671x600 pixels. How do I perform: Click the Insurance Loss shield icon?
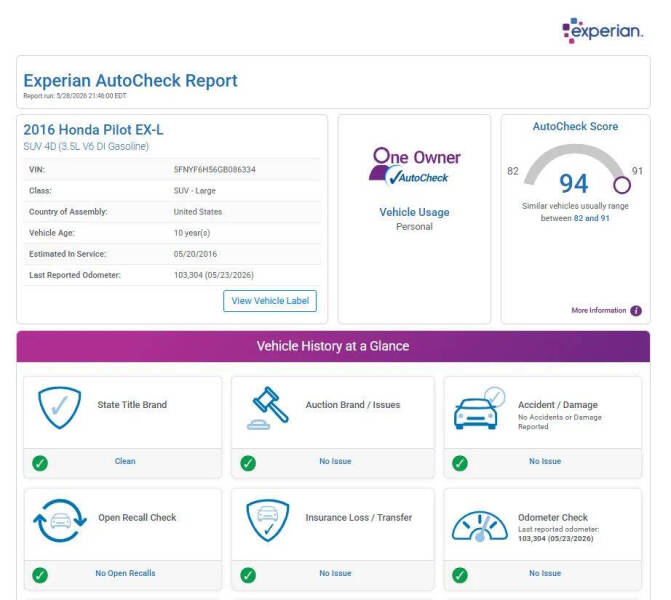pyautogui.click(x=267, y=520)
